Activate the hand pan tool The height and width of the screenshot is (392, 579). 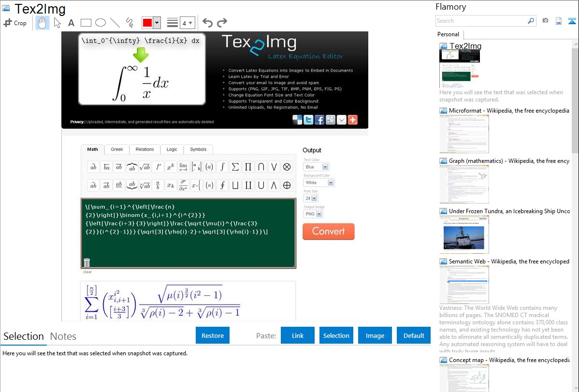point(43,23)
